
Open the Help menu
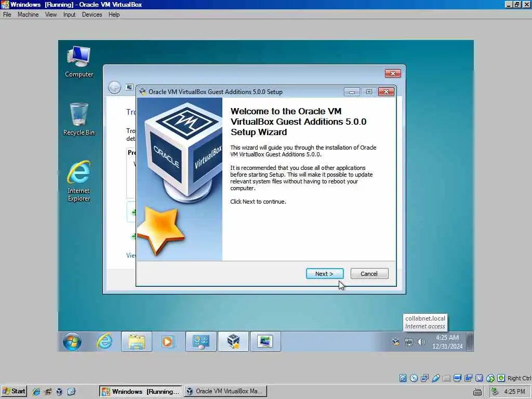[114, 15]
